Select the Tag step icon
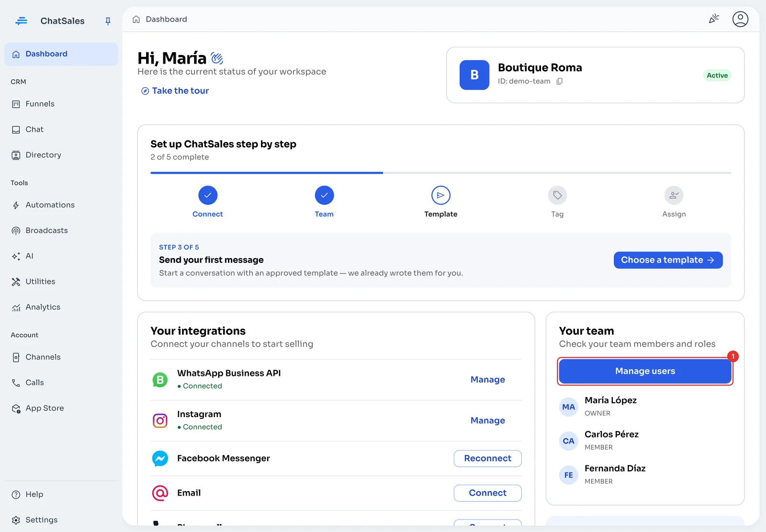Viewport: 766px width, 532px height. pyautogui.click(x=557, y=195)
